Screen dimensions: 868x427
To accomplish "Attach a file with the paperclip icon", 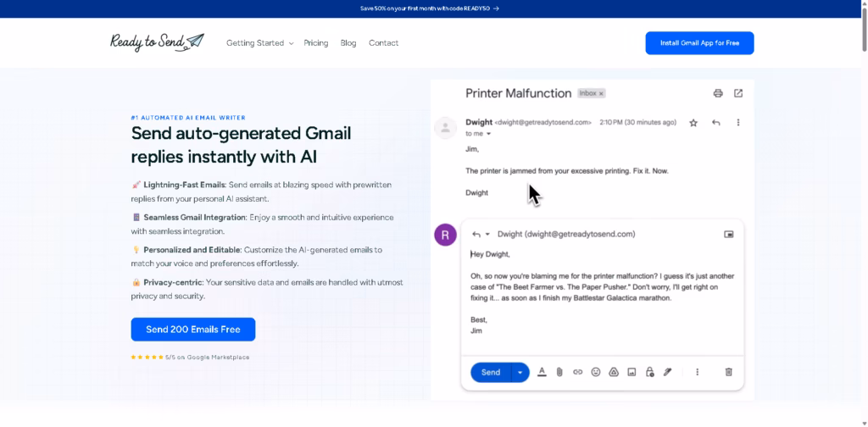I will pyautogui.click(x=559, y=372).
